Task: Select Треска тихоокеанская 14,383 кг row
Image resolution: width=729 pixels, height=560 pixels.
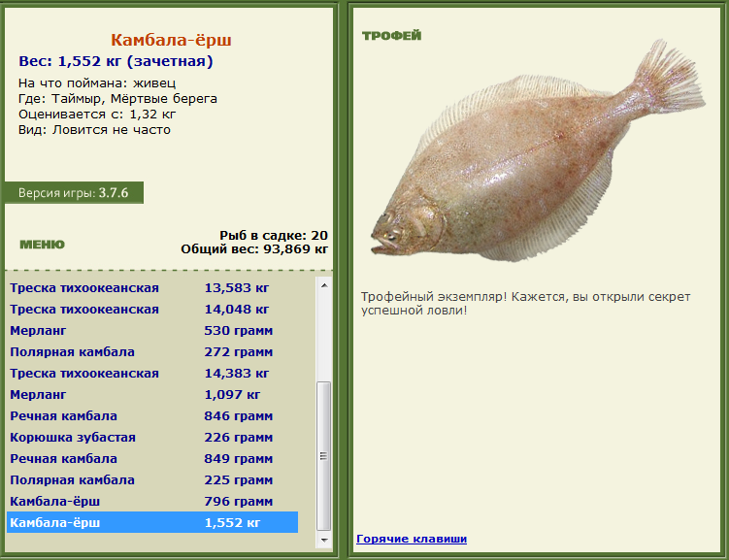Action: coord(152,374)
